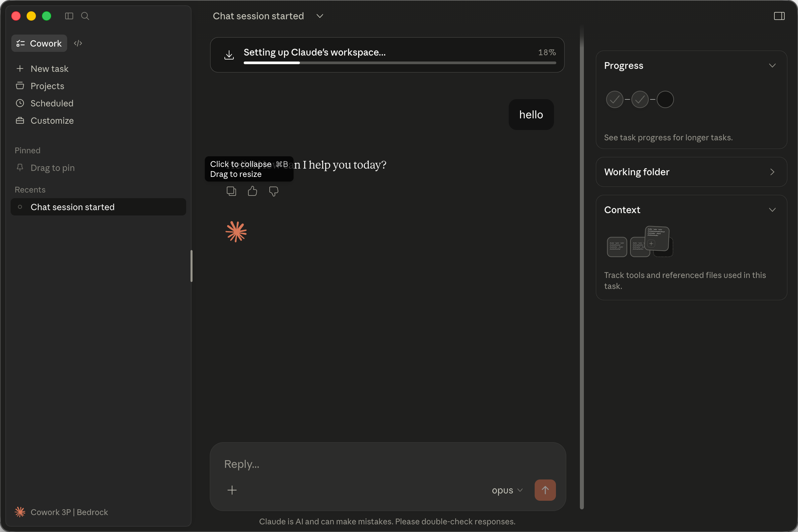The image size is (798, 532).
Task: Click the Context files illustration
Action: [x=640, y=242]
